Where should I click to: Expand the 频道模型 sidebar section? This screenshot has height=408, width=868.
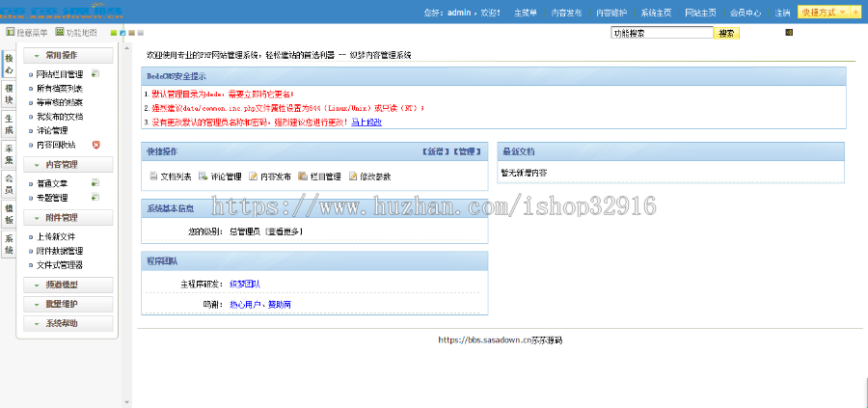pos(68,286)
